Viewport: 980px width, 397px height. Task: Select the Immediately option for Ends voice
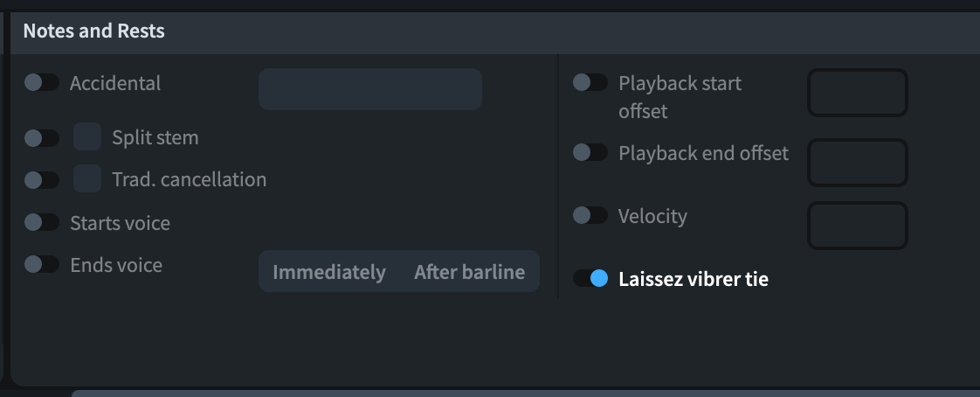click(x=329, y=272)
